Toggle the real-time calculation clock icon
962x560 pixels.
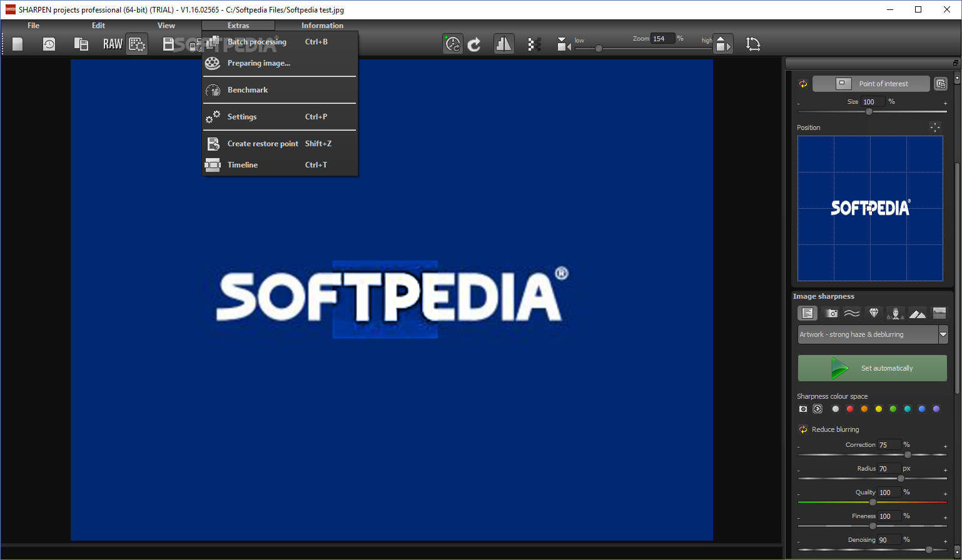tap(453, 44)
